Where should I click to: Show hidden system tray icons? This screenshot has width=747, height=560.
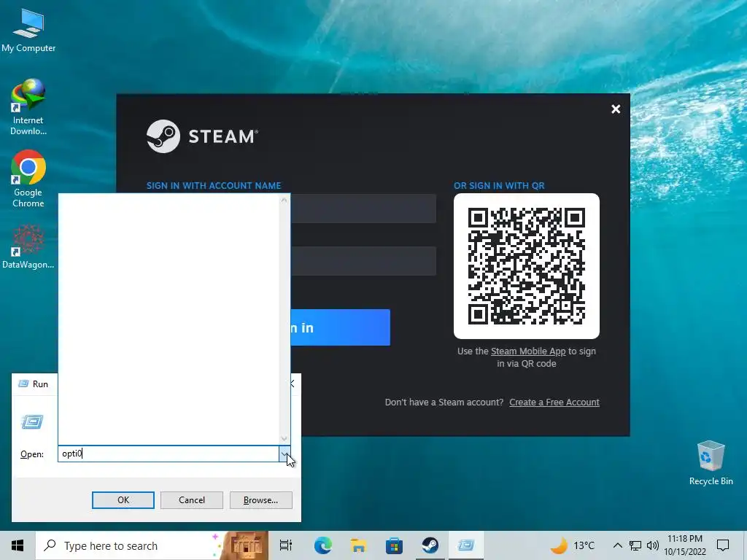pos(617,545)
